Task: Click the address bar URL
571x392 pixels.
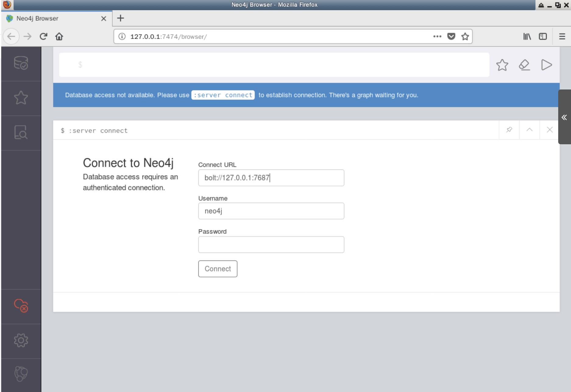Action: (x=168, y=37)
